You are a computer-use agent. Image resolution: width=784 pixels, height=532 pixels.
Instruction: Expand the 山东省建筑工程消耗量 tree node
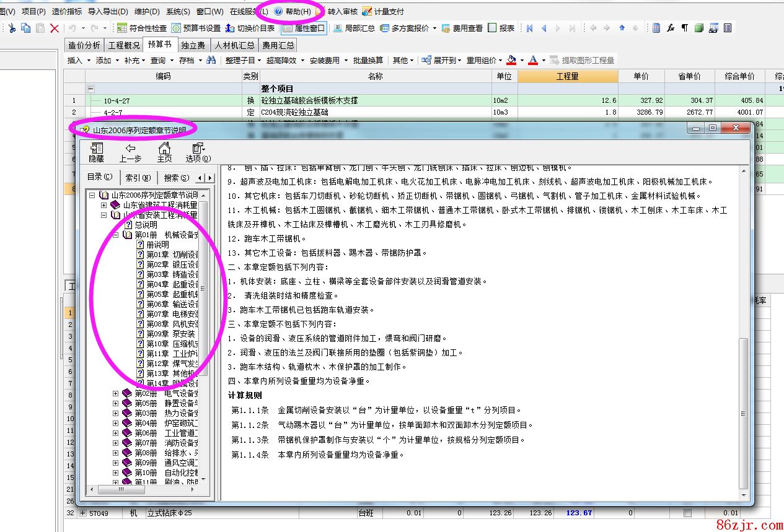[104, 205]
